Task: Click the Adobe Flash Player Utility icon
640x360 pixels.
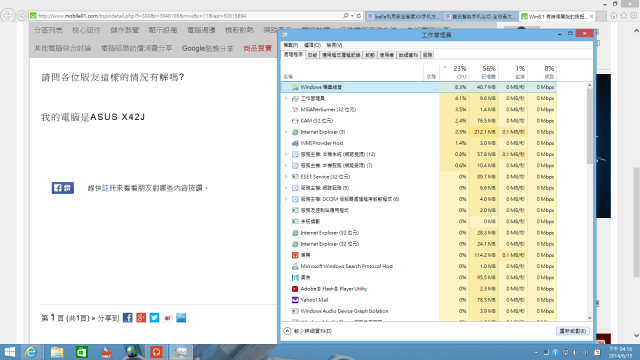Action: (x=295, y=289)
